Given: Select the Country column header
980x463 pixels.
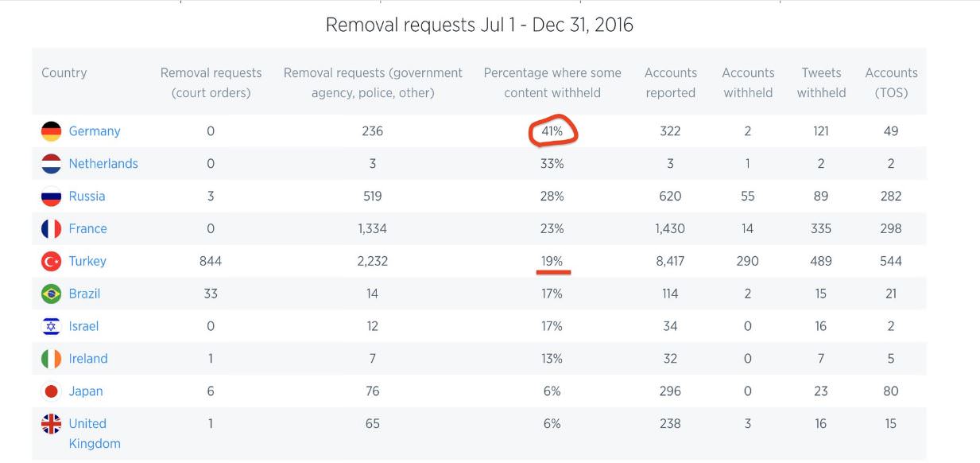Looking at the screenshot, I should pyautogui.click(x=64, y=73).
